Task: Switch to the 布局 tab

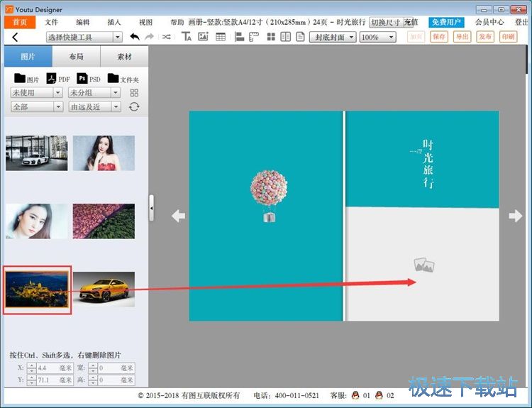Action: (x=77, y=57)
